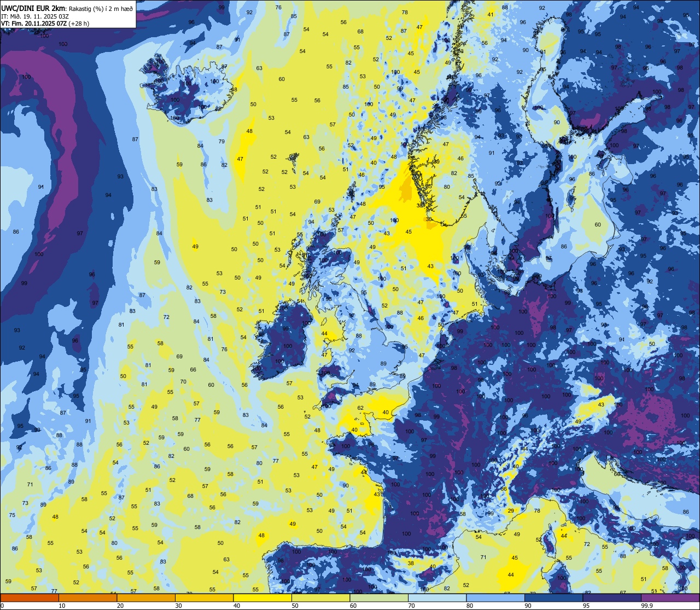
Task: Click the medium blue 80–90 legend swatch
Action: click(x=495, y=597)
